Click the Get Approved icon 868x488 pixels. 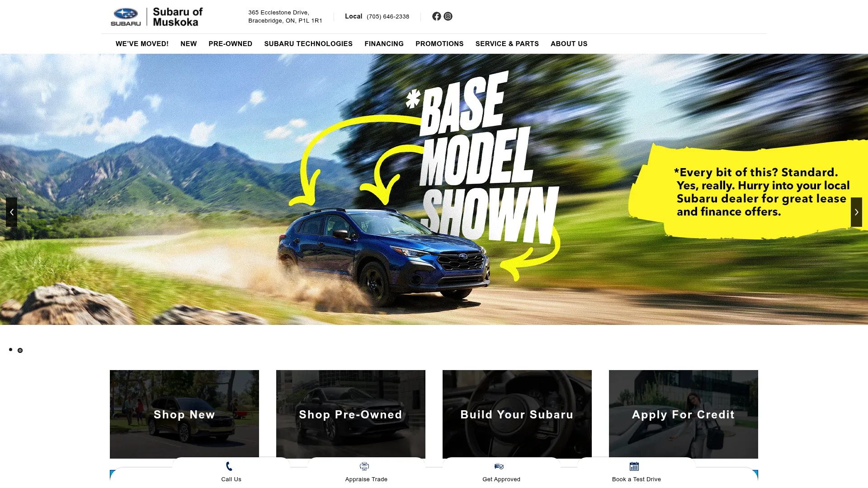tap(499, 466)
